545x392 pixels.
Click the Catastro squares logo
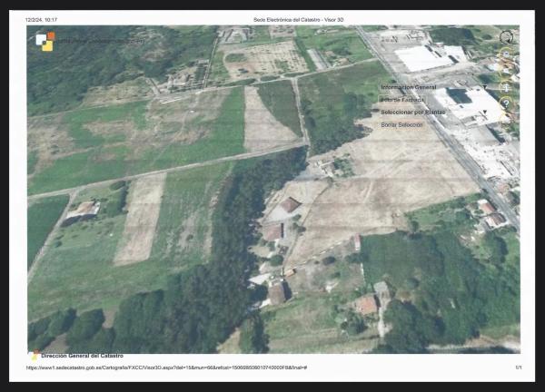(x=45, y=42)
